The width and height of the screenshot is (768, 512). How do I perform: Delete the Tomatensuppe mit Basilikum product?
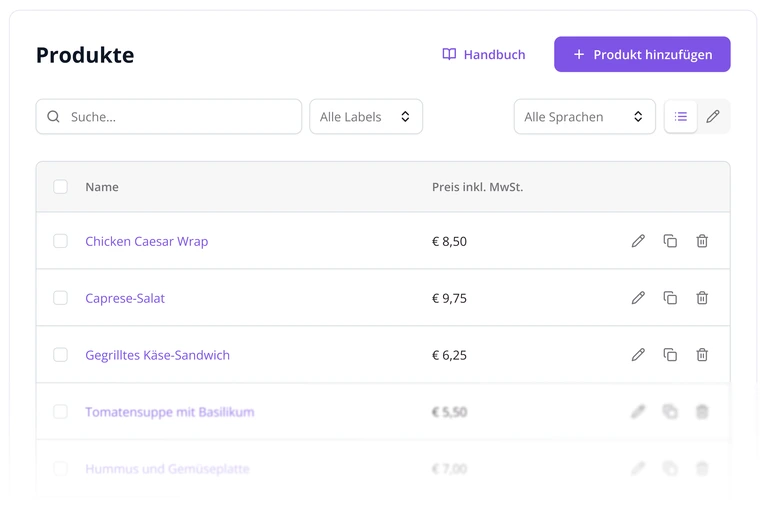pos(702,412)
